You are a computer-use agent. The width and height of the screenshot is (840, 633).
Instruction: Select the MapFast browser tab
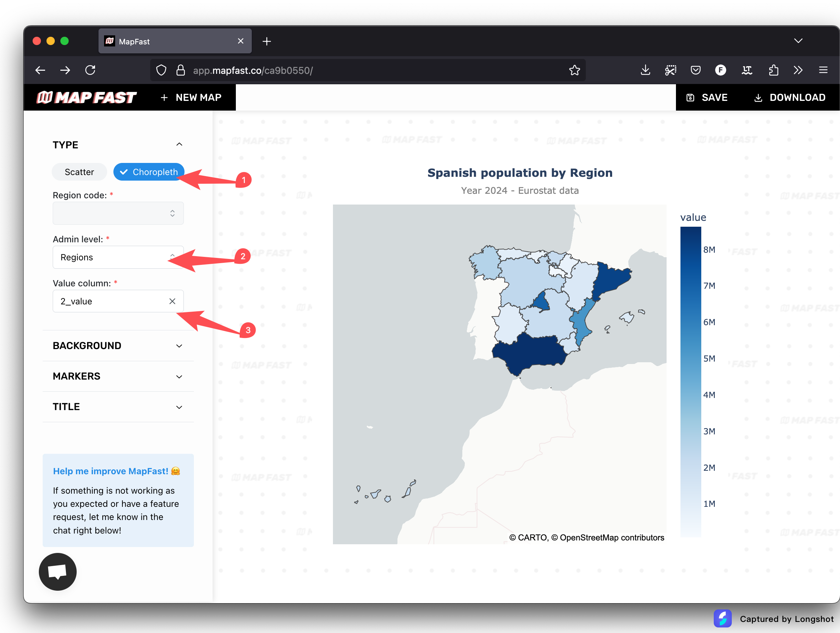[x=175, y=41]
